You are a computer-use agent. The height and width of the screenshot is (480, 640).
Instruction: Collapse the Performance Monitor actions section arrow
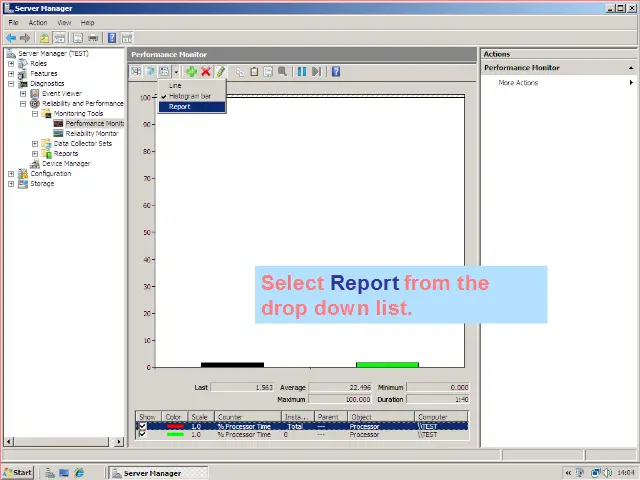(631, 68)
